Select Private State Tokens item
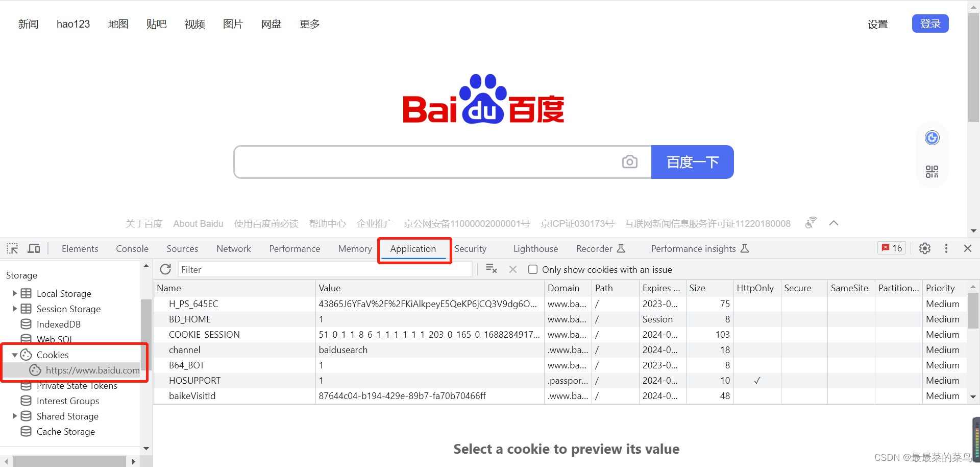Viewport: 980px width, 467px height. click(x=77, y=386)
